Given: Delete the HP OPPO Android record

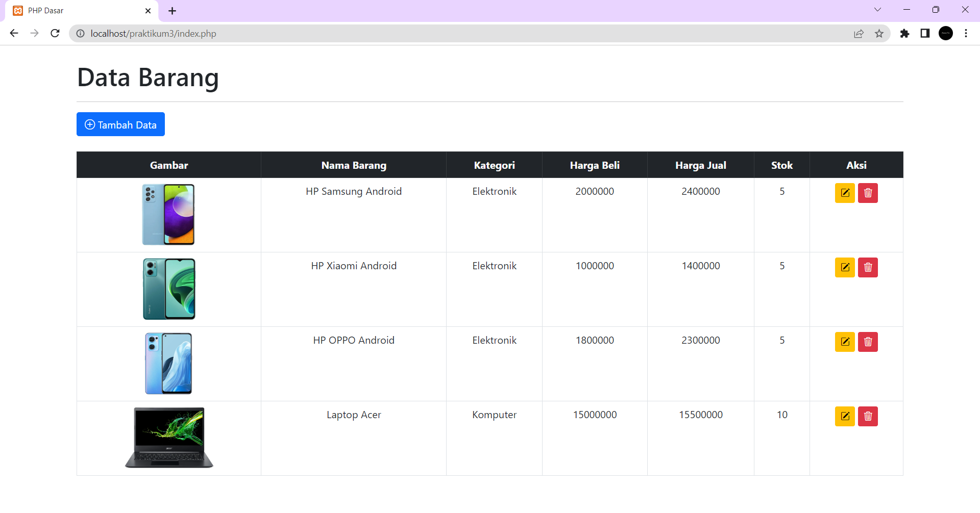Looking at the screenshot, I should click(868, 342).
